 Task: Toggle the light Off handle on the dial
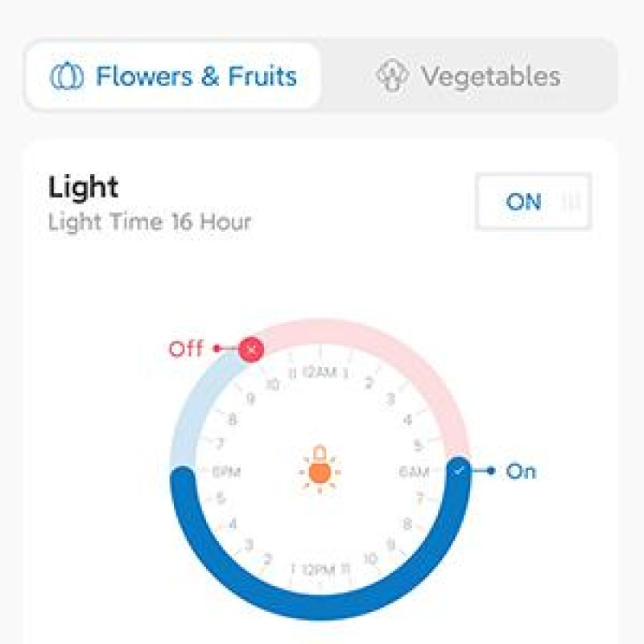250,349
